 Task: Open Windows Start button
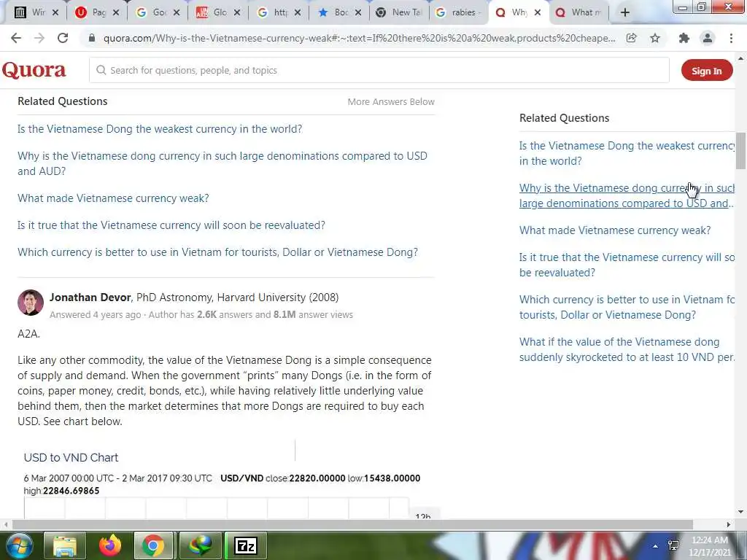pos(19,545)
